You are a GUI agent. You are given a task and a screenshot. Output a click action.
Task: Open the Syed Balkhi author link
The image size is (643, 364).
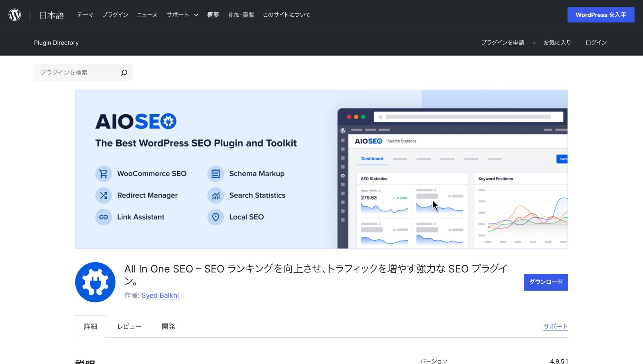160,295
